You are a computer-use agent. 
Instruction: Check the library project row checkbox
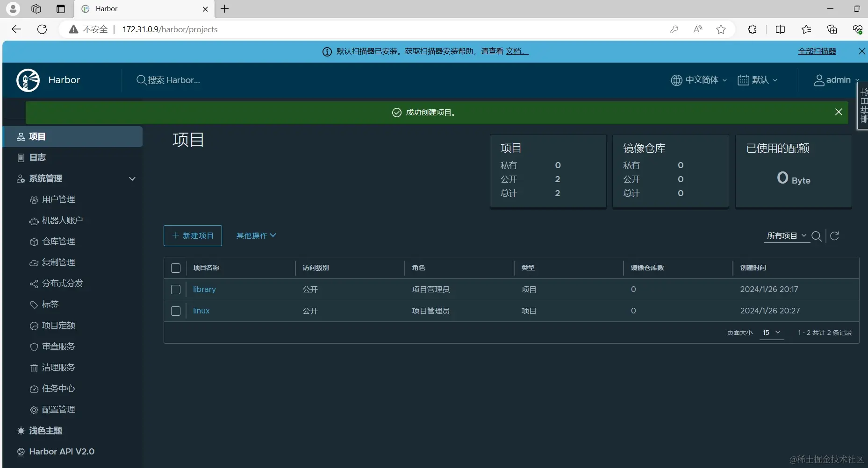175,289
